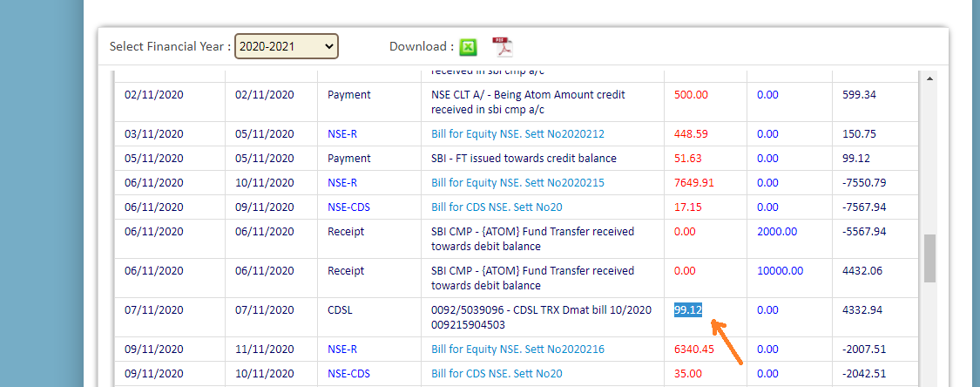The width and height of the screenshot is (980, 387).
Task: Click credit amount 2000.00
Action: [777, 231]
